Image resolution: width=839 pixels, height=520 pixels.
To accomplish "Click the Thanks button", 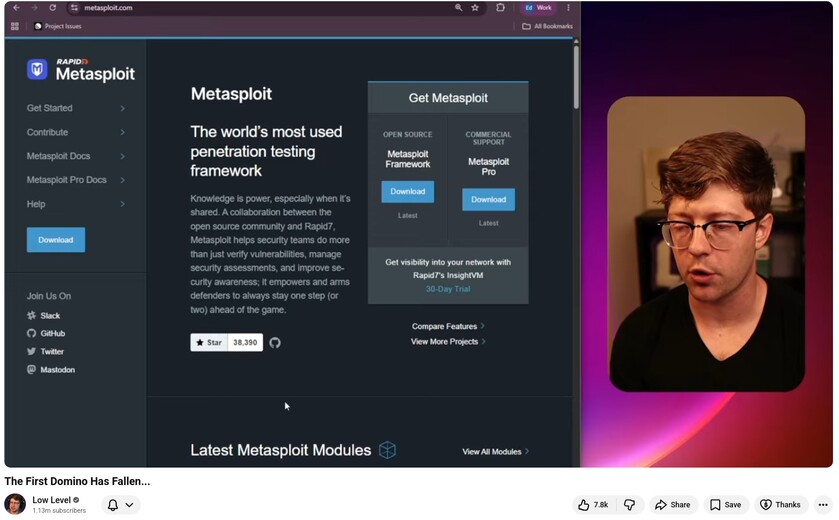I will pos(781,505).
